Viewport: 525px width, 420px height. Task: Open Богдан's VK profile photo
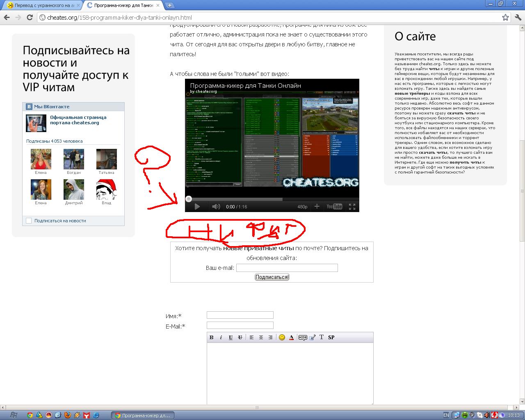tap(74, 159)
